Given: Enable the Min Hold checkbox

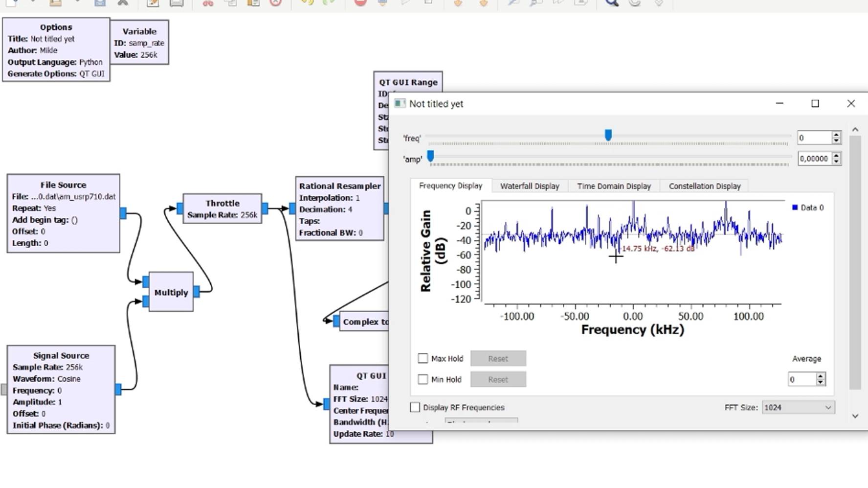Looking at the screenshot, I should 423,379.
